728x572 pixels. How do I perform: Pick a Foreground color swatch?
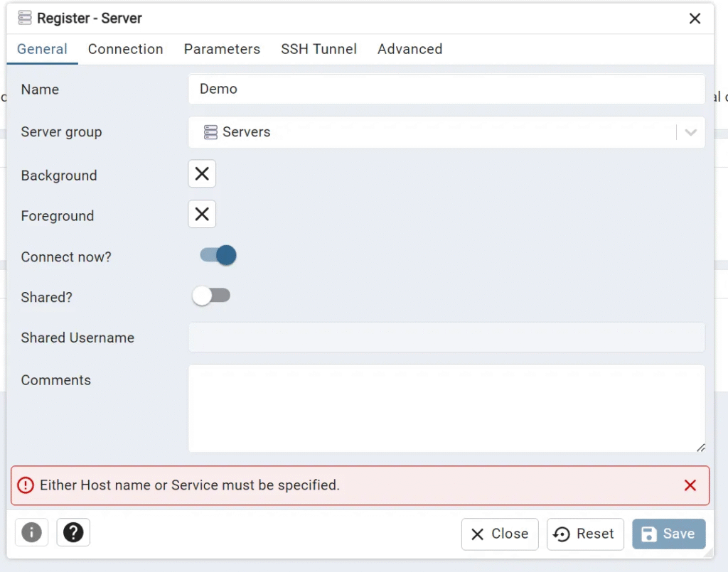tap(202, 215)
